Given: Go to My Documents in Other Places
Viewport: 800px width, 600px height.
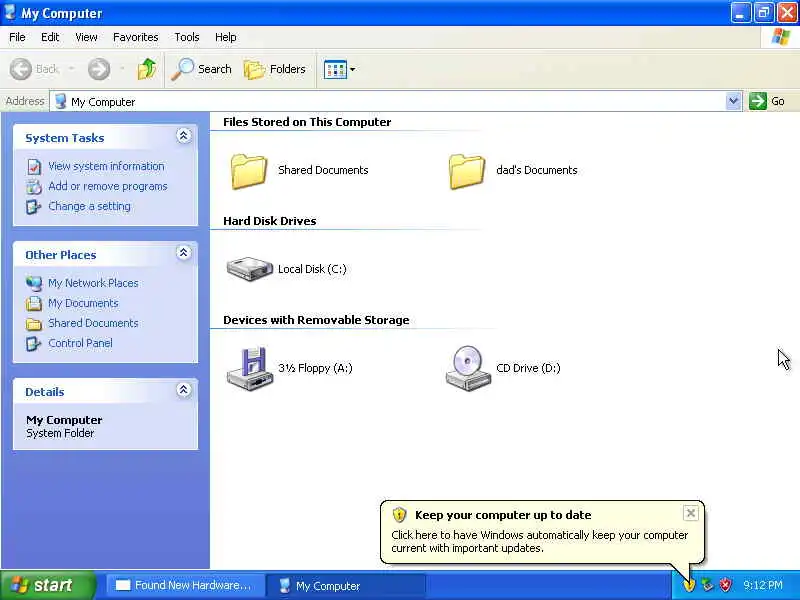Looking at the screenshot, I should (83, 303).
